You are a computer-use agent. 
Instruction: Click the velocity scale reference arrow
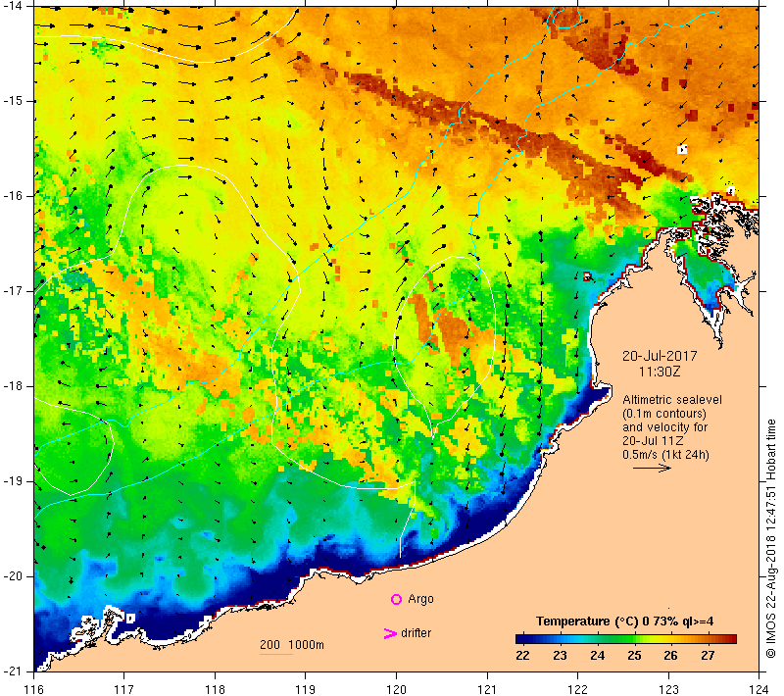click(x=652, y=469)
